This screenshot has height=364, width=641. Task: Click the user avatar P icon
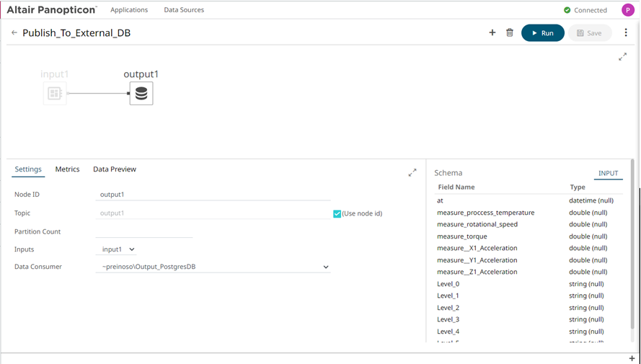[628, 10]
